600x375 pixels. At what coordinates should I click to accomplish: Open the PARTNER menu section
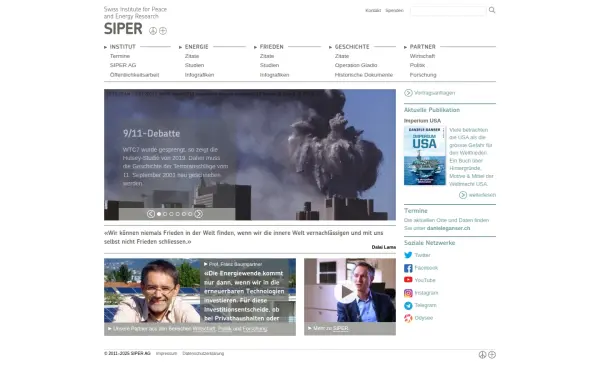click(422, 47)
